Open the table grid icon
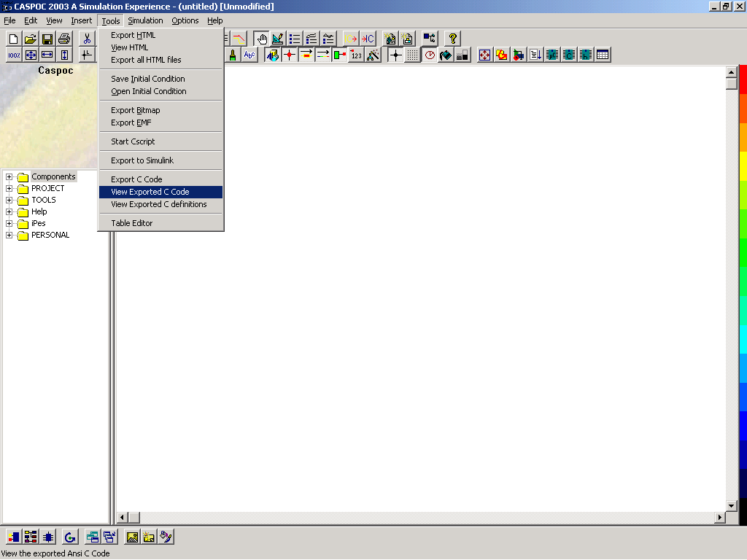This screenshot has width=747, height=560. pyautogui.click(x=603, y=55)
